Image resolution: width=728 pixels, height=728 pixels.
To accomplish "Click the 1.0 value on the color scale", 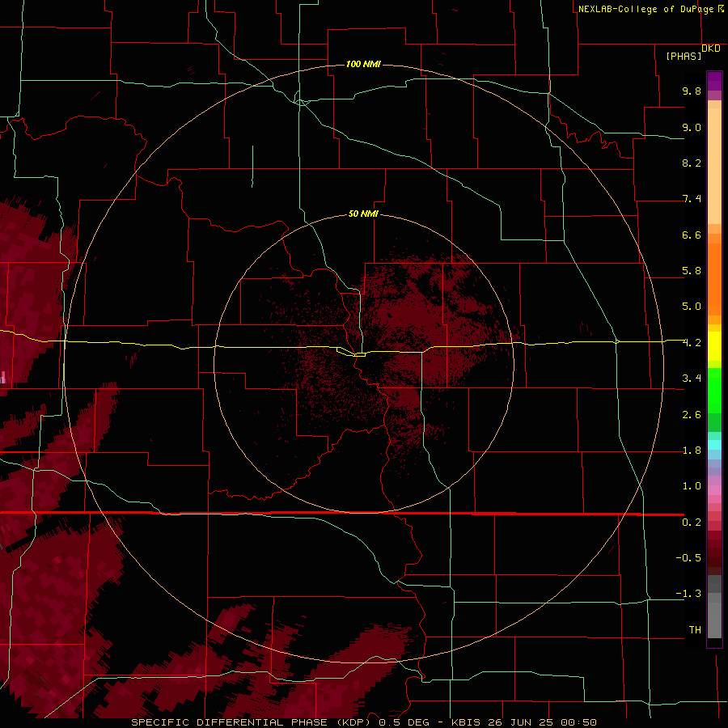I will (x=692, y=486).
